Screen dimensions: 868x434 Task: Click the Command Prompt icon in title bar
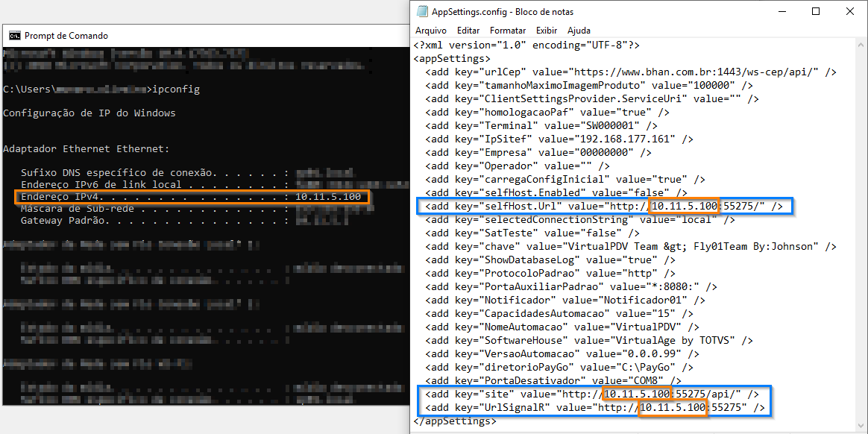click(x=15, y=36)
